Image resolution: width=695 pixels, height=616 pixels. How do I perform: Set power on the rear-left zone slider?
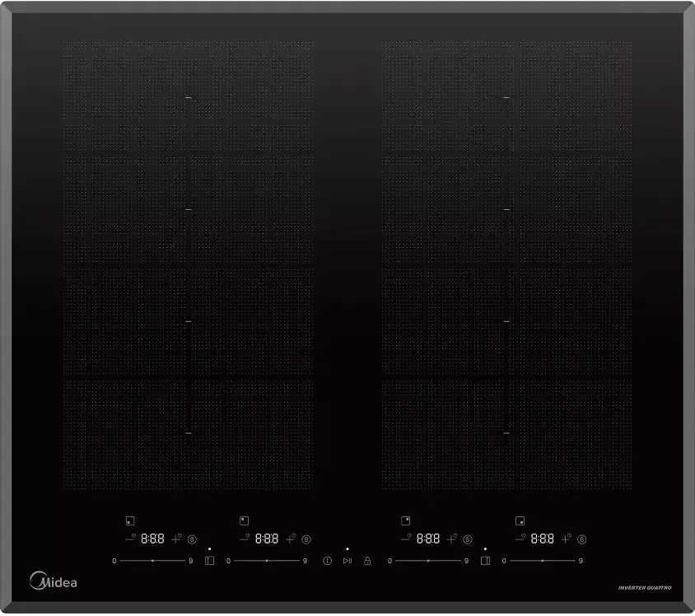coord(267,561)
